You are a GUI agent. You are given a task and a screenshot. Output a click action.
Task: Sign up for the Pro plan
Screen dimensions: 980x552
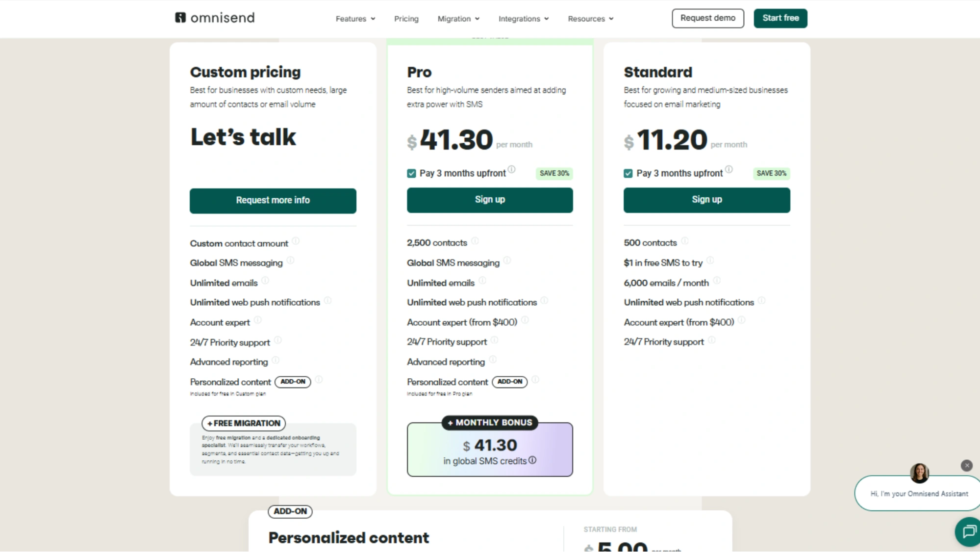(x=489, y=200)
